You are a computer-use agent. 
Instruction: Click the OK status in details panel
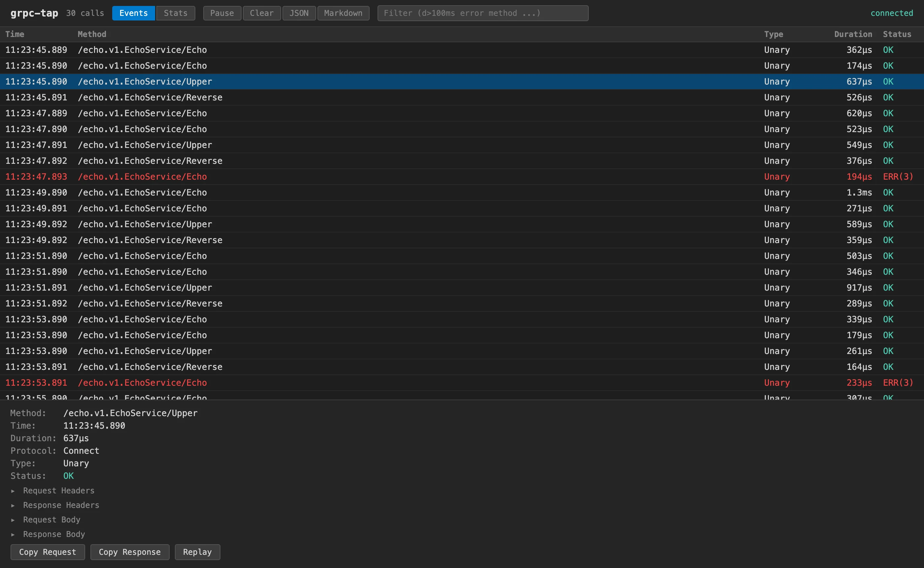tap(68, 476)
